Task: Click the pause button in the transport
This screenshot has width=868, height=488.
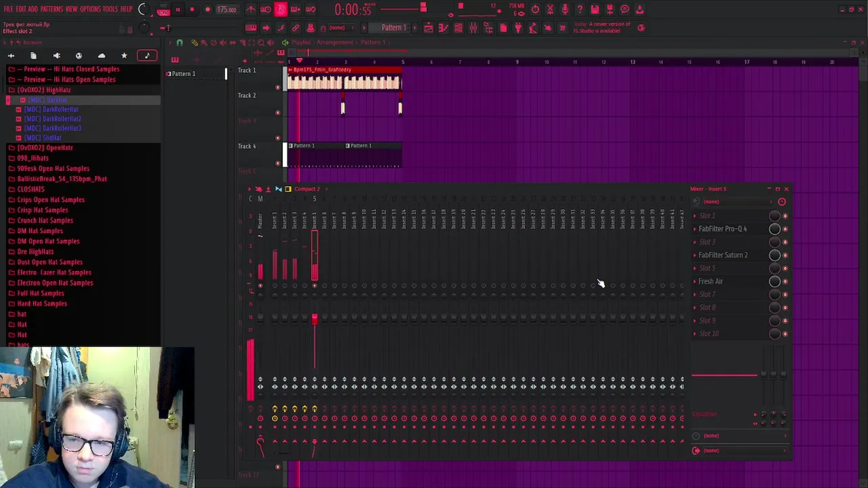Action: pyautogui.click(x=178, y=9)
